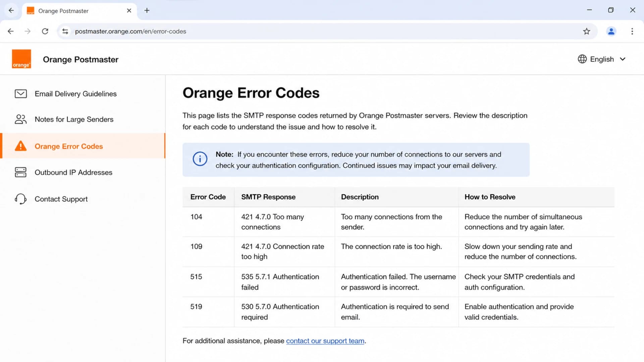Go back to the previous page
644x362 pixels.
(x=11, y=31)
